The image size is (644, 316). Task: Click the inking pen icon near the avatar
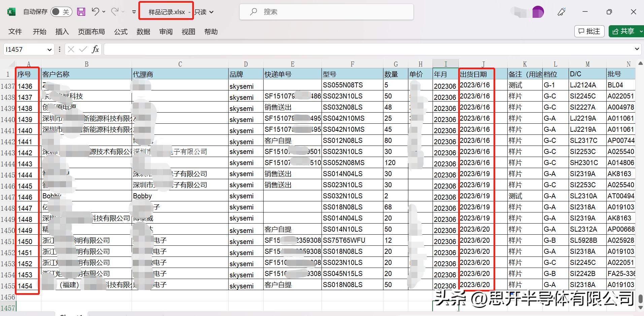[x=562, y=11]
